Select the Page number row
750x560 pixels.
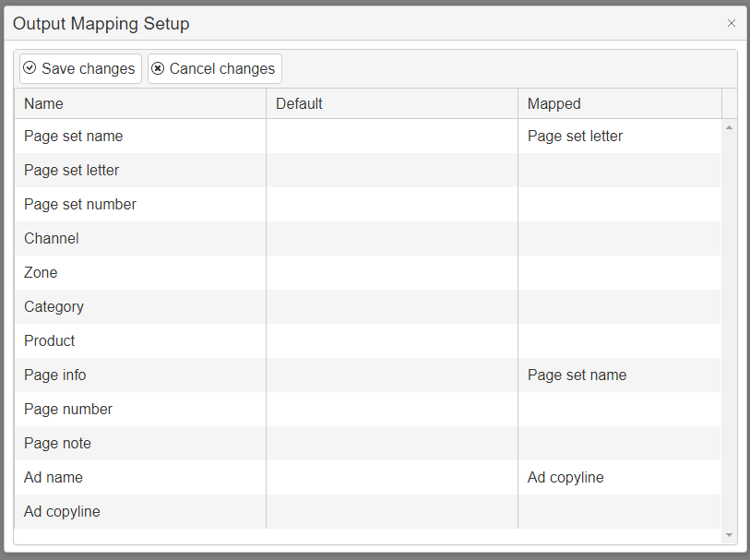(68, 410)
